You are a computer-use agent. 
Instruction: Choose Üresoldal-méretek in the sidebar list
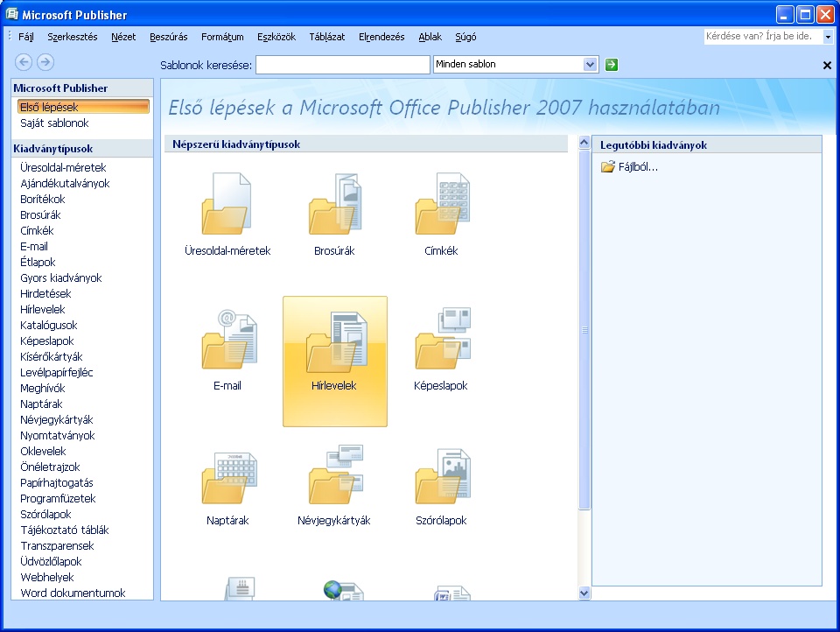[x=63, y=168]
